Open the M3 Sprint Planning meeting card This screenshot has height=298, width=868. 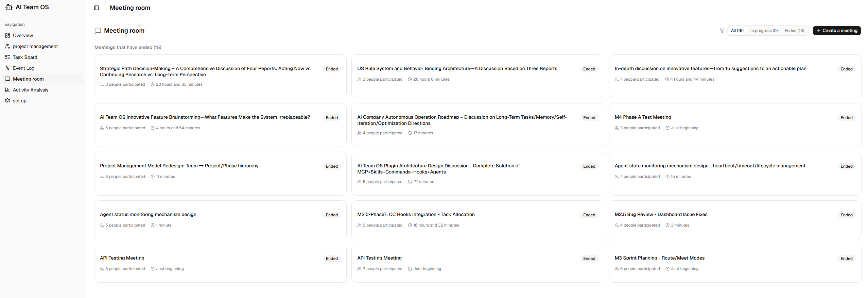[x=659, y=258]
